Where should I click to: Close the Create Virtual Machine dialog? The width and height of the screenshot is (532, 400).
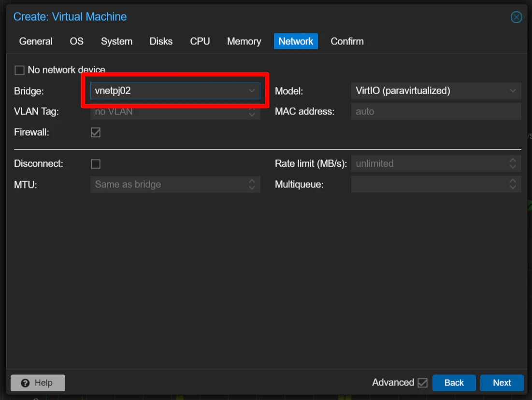[x=516, y=17]
